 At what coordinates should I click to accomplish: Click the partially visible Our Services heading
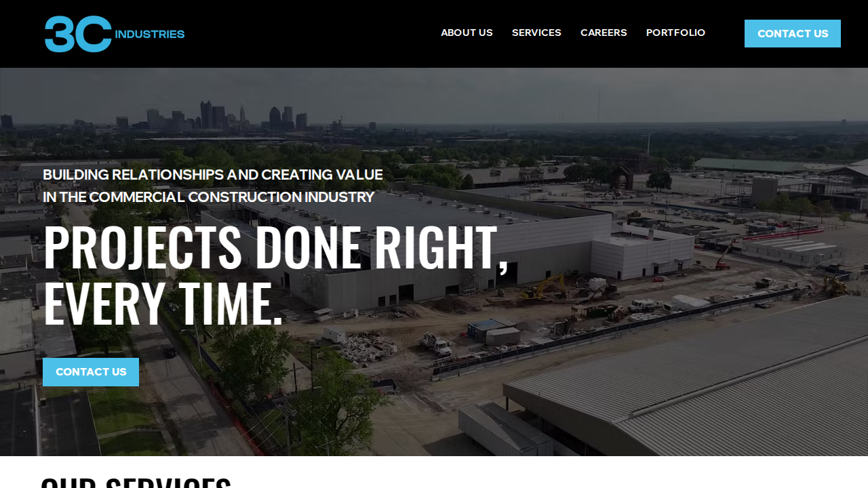[136, 482]
